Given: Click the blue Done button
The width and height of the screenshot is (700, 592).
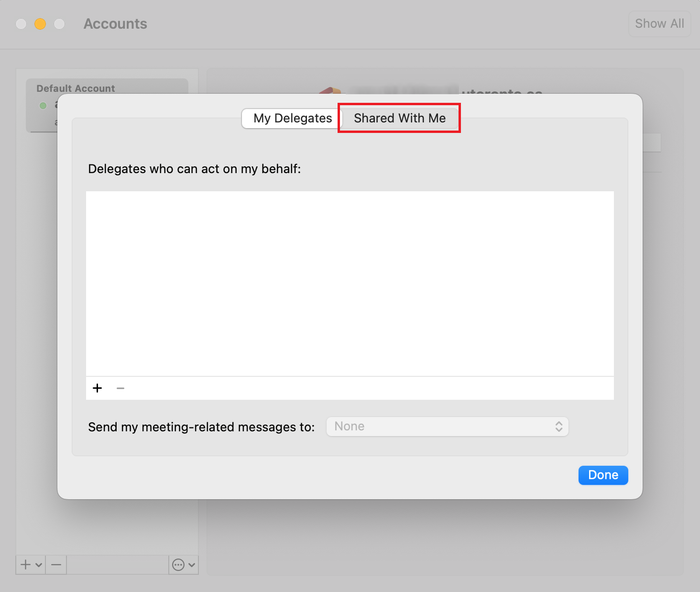Looking at the screenshot, I should click(x=603, y=475).
